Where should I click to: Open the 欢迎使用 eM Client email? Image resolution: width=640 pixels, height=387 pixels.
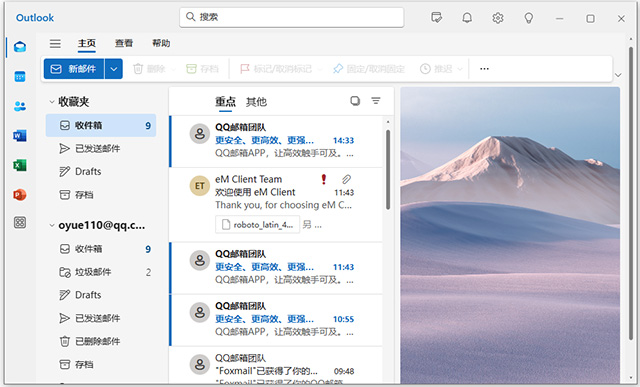click(276, 205)
